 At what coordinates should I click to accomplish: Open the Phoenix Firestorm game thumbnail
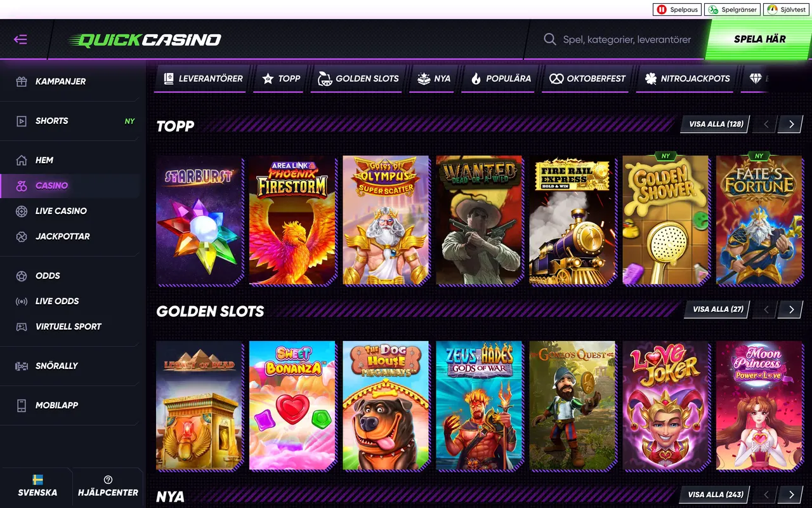(292, 220)
